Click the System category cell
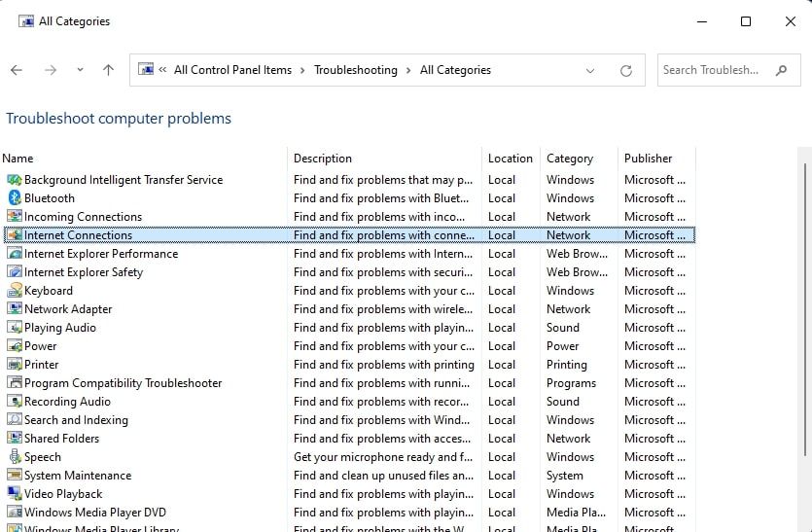Viewport: 812px width, 532px height. (564, 475)
